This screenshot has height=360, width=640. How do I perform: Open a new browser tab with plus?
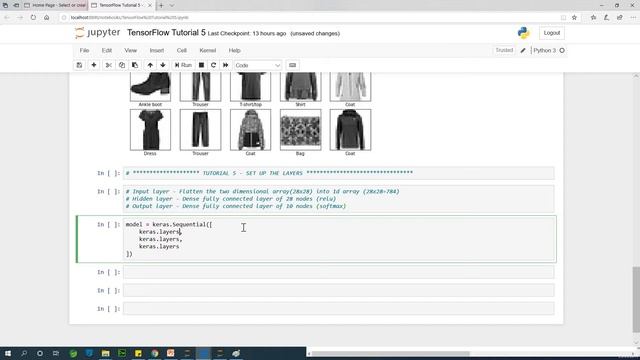161,5
